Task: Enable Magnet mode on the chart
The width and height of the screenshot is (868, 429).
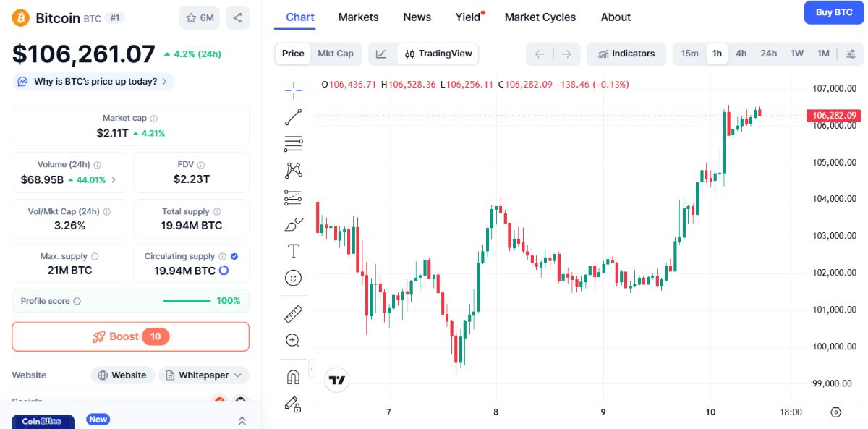Action: click(293, 376)
